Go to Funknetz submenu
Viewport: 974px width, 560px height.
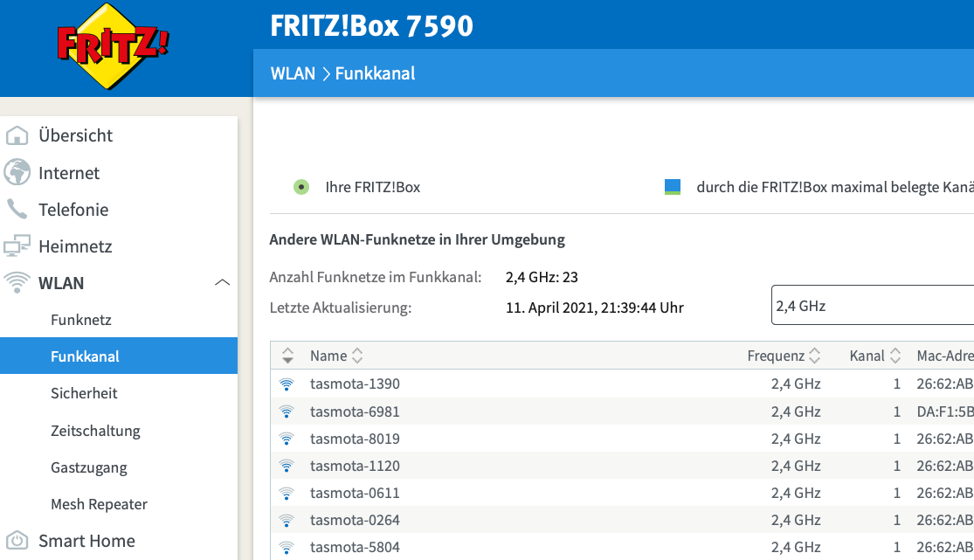point(80,320)
